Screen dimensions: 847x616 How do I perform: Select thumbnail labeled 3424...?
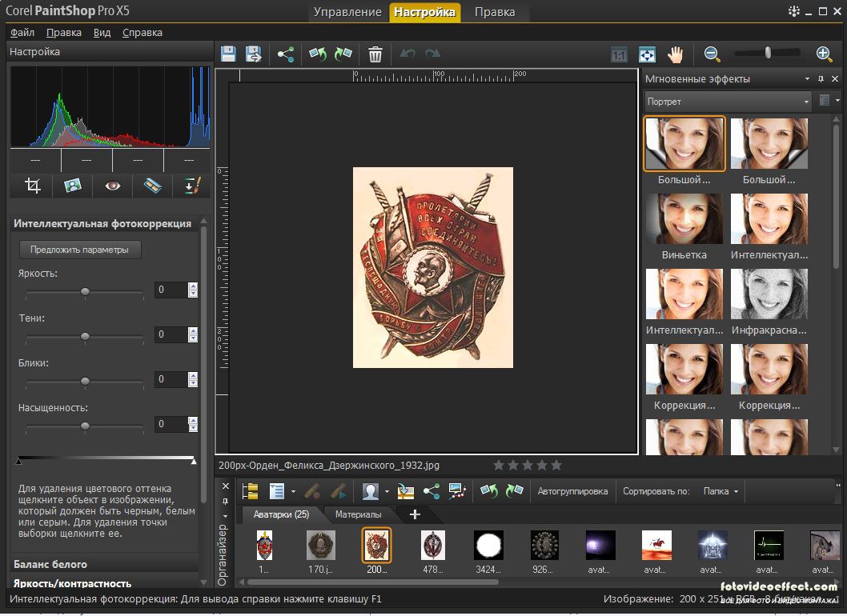coord(488,546)
